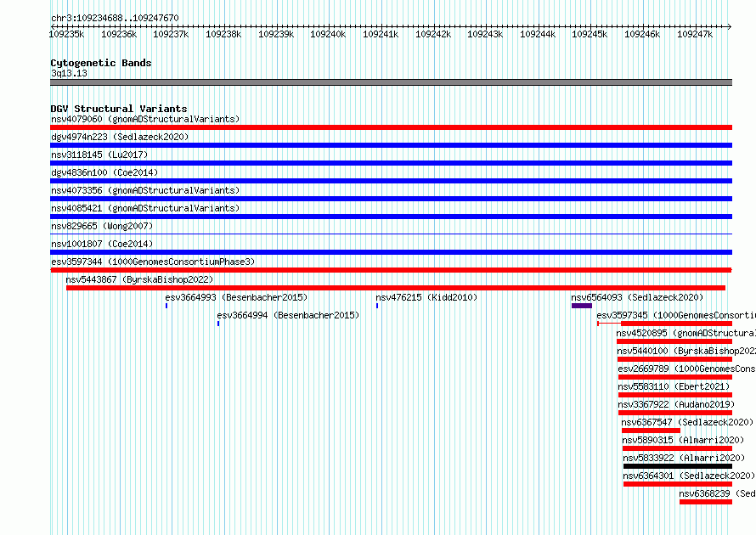Open variant nsv3367922 Audano2019 label
The image size is (756, 535).
coord(676,404)
